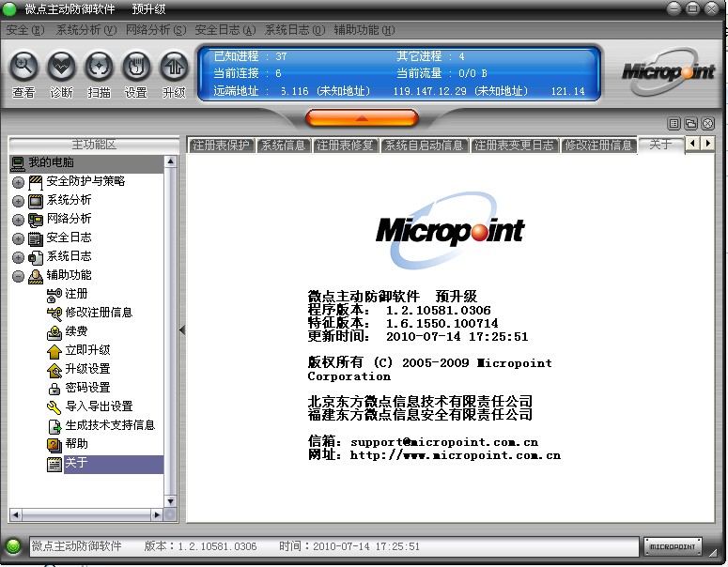Click the 网络分析 network icon

[36, 220]
